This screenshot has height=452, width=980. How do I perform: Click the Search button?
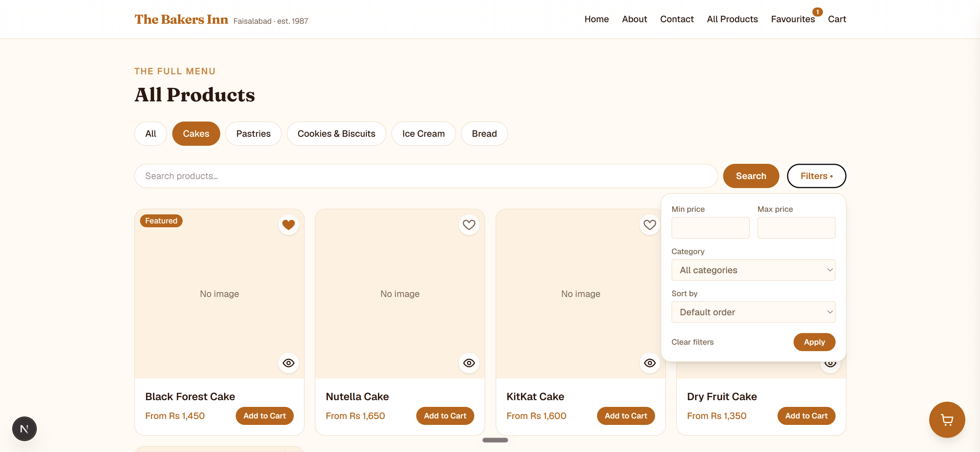pos(750,176)
